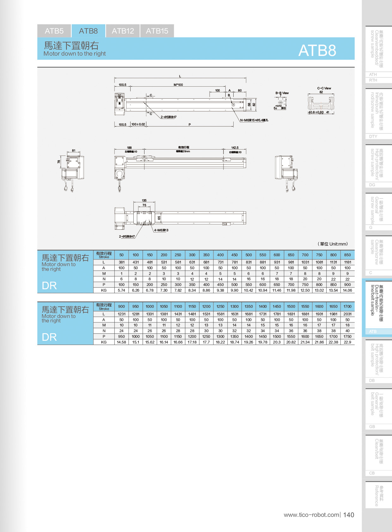Open the ATB12 tab
392x532 pixels.
pos(123,31)
